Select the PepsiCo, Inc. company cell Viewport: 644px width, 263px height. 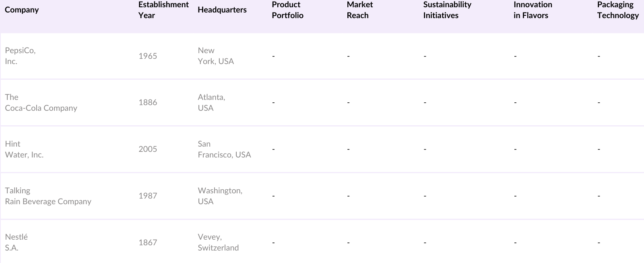[x=20, y=56]
